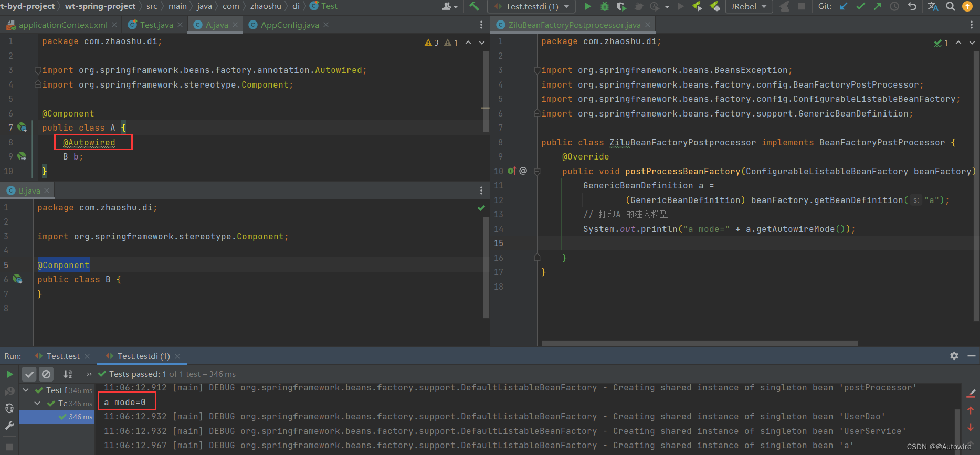980x455 pixels.
Task: Open tab options for ZiluBeanFactoryPostprocessor editor group
Action: (972, 25)
